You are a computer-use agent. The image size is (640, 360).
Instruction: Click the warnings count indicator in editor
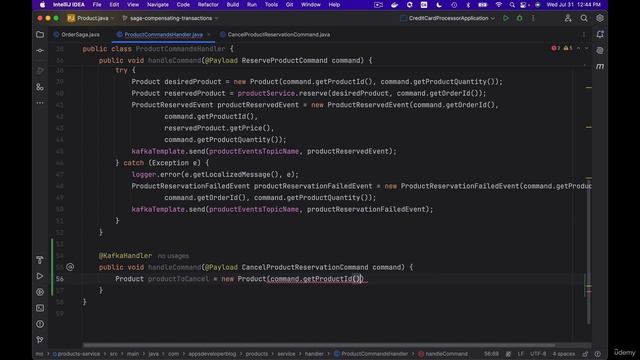pyautogui.click(x=568, y=49)
